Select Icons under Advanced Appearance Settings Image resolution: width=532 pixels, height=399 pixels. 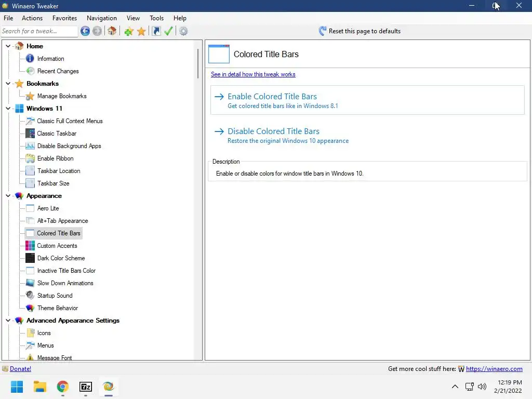(x=44, y=333)
